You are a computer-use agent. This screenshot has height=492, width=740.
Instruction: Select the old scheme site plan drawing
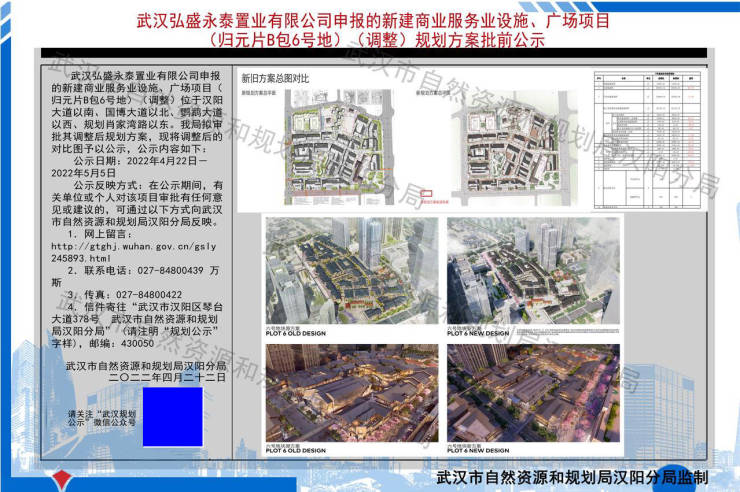pos(337,150)
